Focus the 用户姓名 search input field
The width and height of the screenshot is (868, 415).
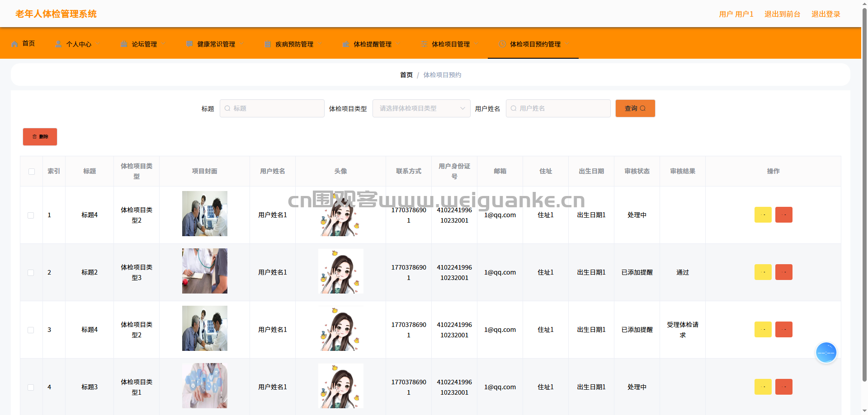[x=558, y=108]
